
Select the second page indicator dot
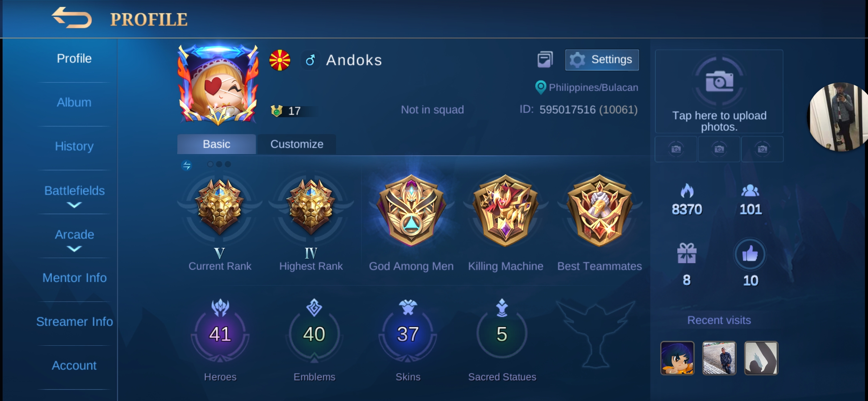219,164
